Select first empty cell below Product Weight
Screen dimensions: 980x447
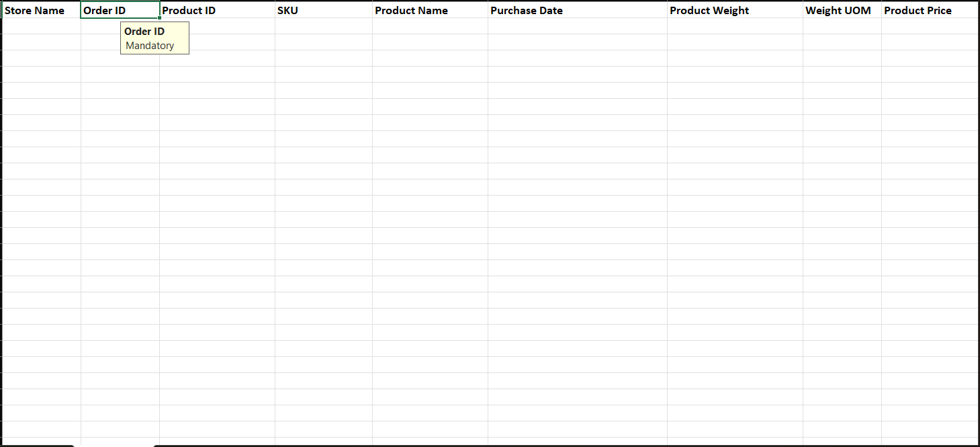[735, 26]
